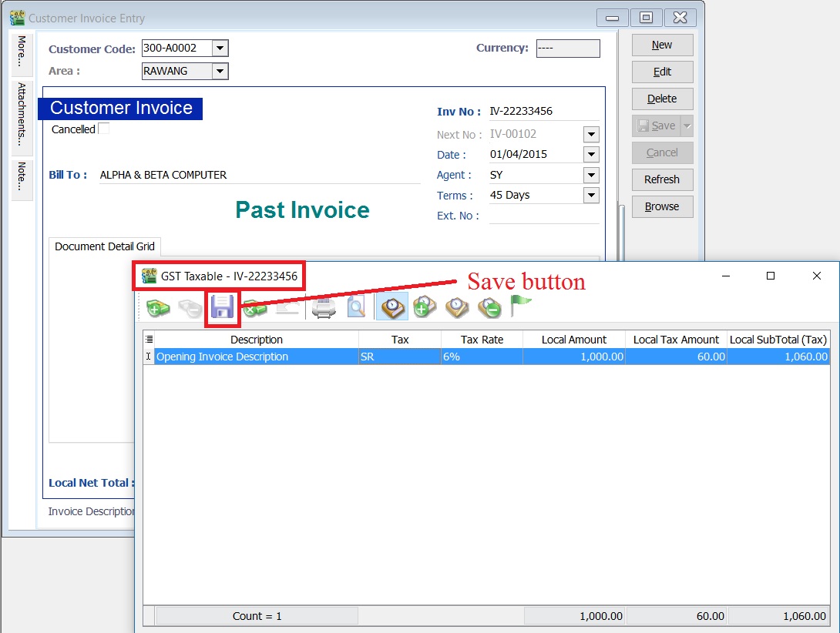The width and height of the screenshot is (840, 633).
Task: Click the New button
Action: pos(662,45)
